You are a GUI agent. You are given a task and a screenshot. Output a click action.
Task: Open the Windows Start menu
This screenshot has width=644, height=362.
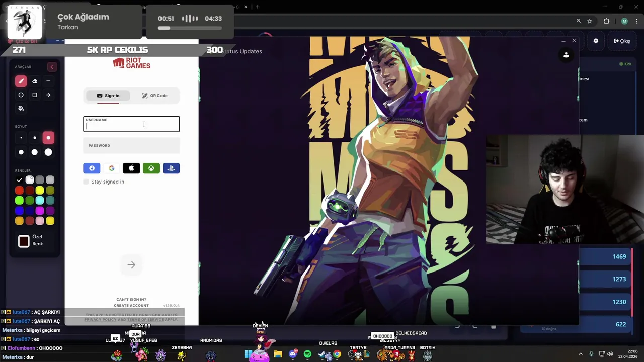tap(249, 354)
